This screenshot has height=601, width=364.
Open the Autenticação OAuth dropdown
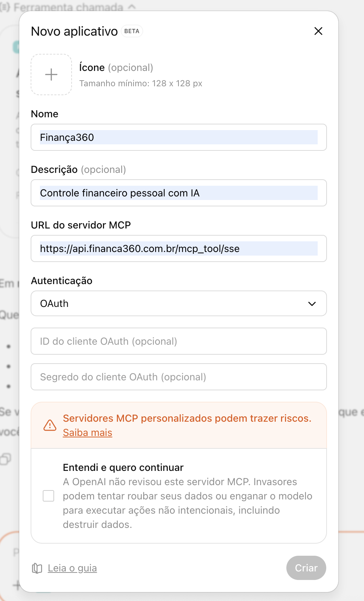point(179,303)
